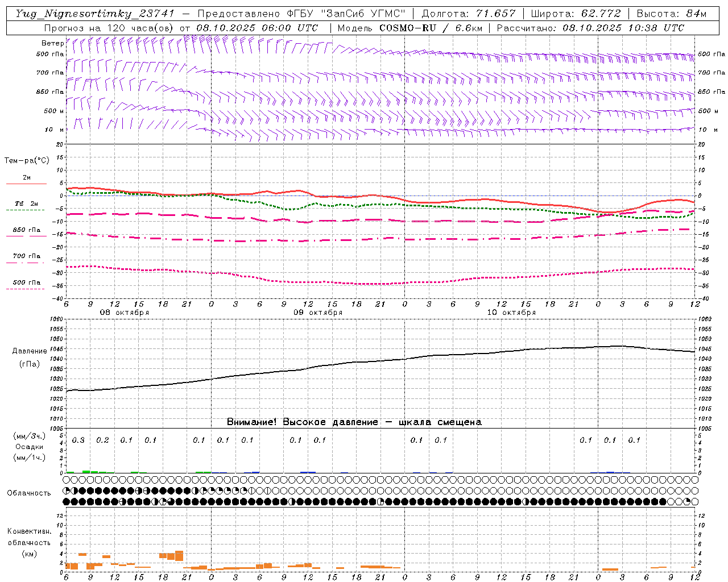The width and height of the screenshot is (728, 582).
Task: Click the 0.3 precipitation value
Action: click(x=78, y=440)
